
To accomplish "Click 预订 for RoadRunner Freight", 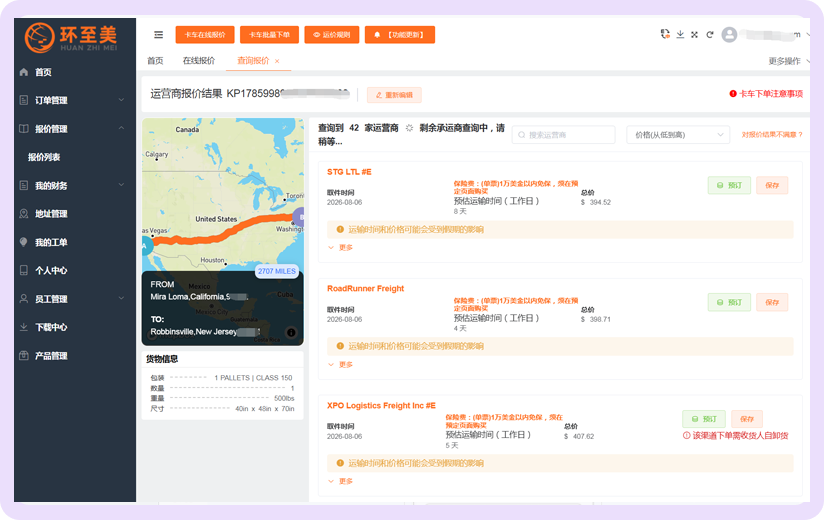I will click(x=729, y=303).
